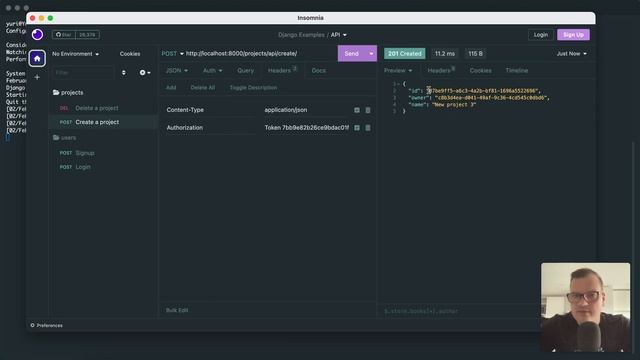Click the owner UUID value in response

point(492,98)
